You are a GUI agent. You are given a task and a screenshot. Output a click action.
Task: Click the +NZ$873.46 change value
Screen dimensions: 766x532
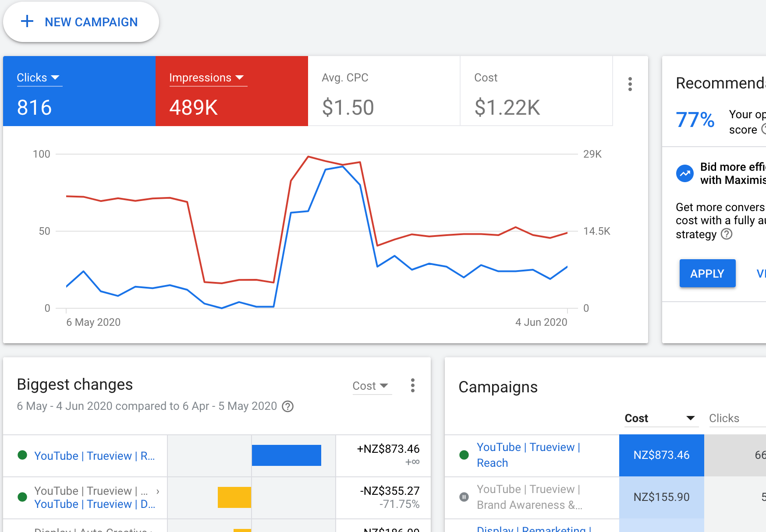tap(388, 449)
